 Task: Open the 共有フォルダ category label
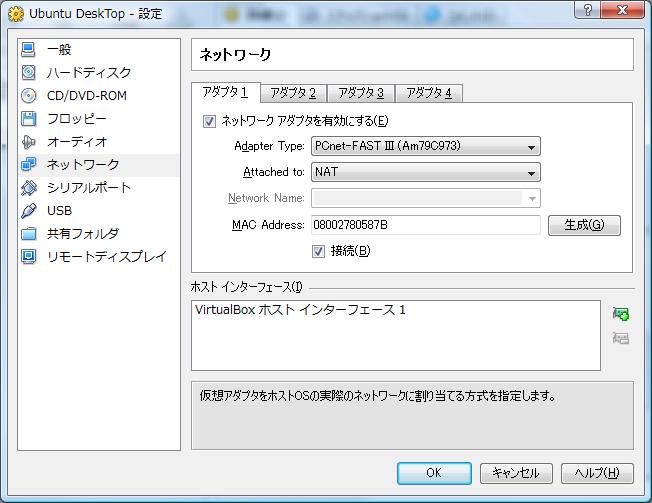click(x=83, y=234)
